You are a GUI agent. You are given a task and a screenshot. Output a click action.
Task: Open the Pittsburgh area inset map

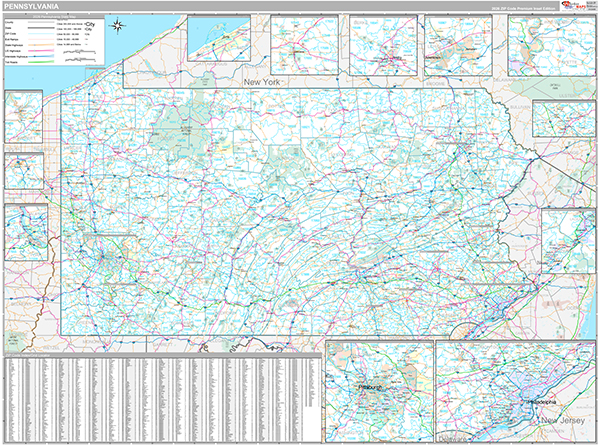(379, 391)
